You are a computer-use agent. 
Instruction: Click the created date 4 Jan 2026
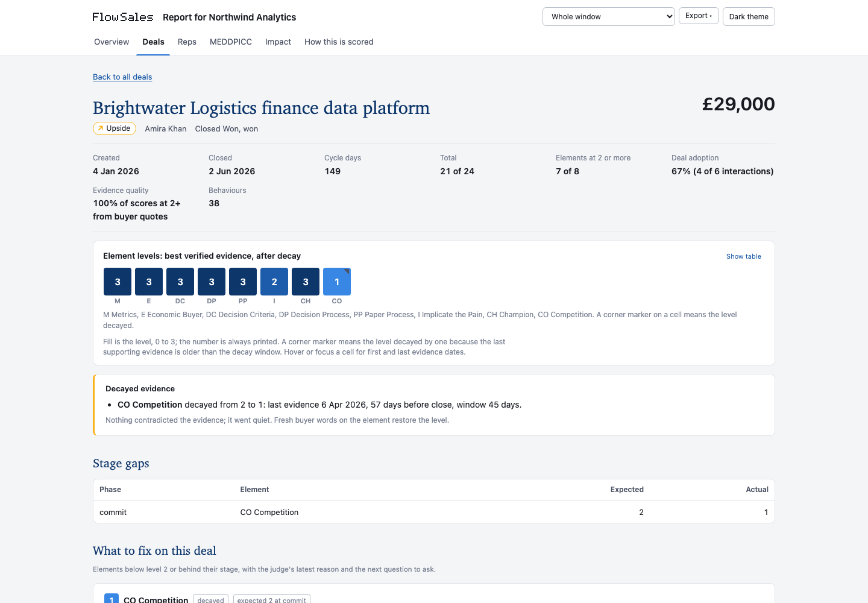[116, 171]
